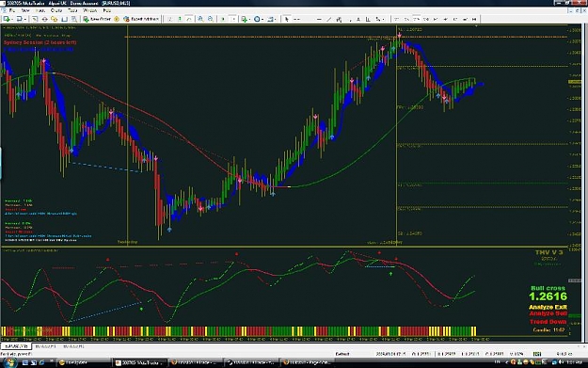The height and width of the screenshot is (368, 588).
Task: Open the Insert menu
Action: tap(40, 10)
